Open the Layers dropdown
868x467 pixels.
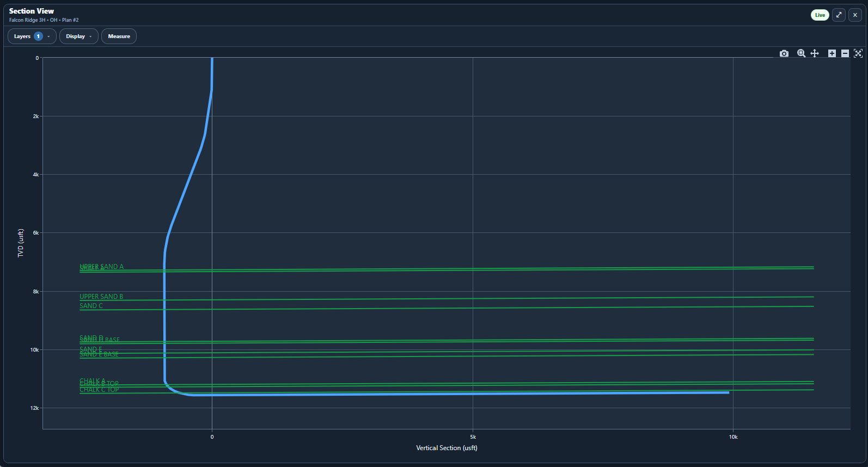pos(32,36)
